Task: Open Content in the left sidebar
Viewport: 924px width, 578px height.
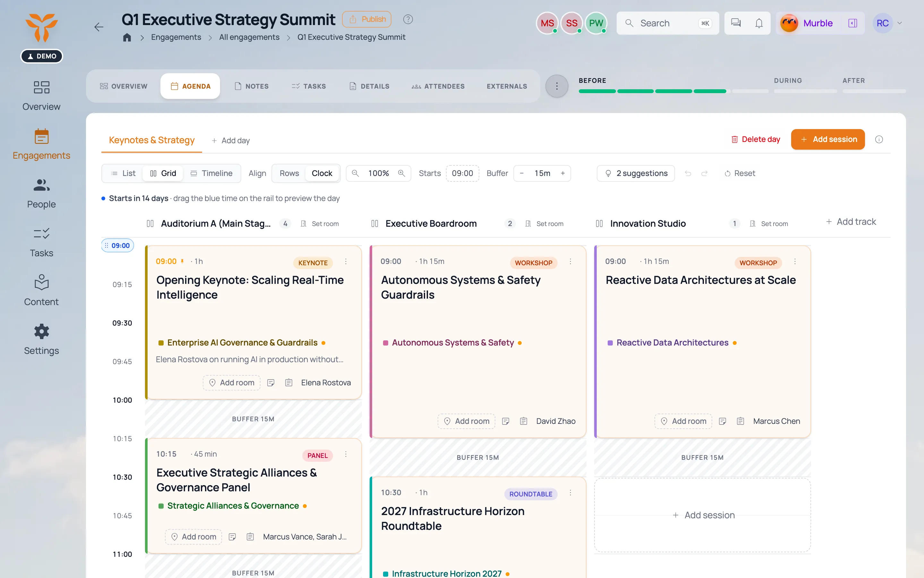Action: (x=41, y=291)
